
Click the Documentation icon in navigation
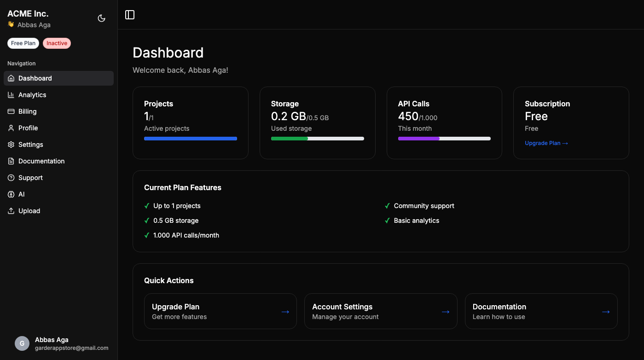point(11,161)
